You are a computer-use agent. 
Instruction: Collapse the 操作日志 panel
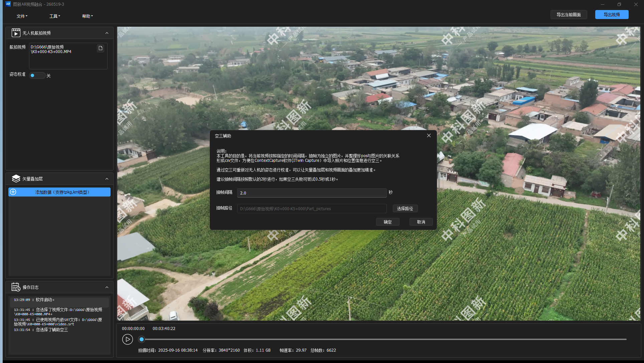tap(107, 287)
